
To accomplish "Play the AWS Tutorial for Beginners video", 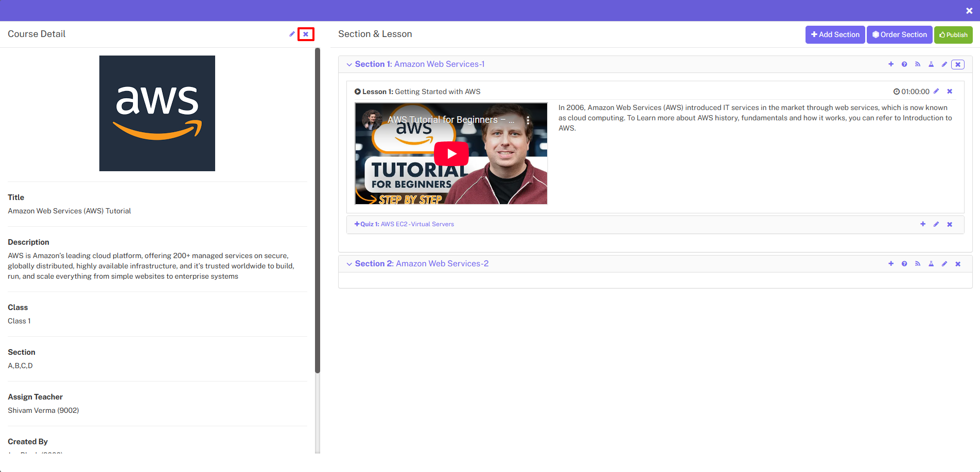I will (451, 153).
